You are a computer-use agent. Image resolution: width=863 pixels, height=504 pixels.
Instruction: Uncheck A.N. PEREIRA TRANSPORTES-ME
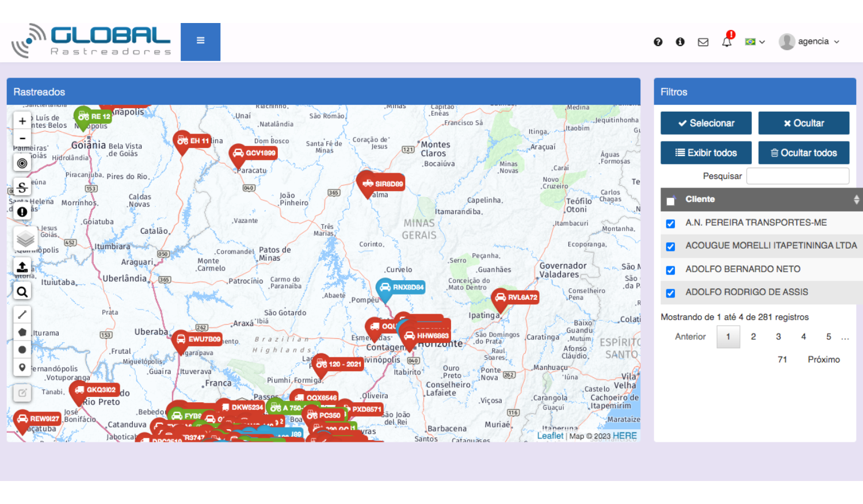pos(670,224)
